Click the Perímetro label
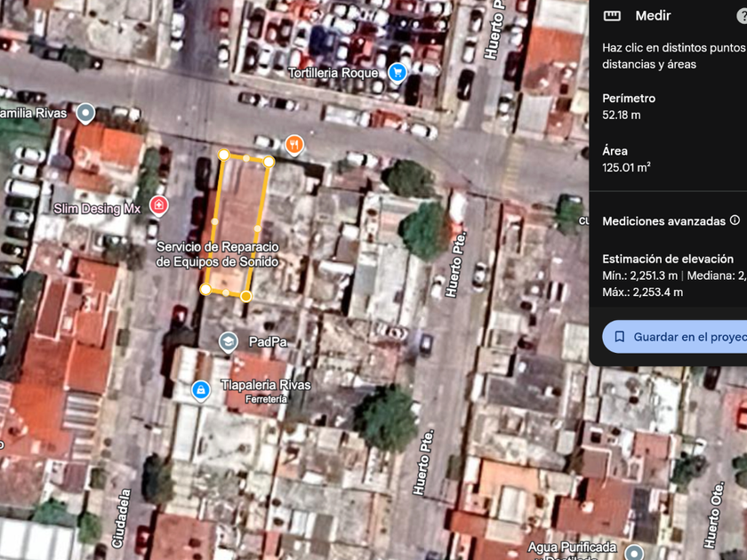 click(x=629, y=99)
